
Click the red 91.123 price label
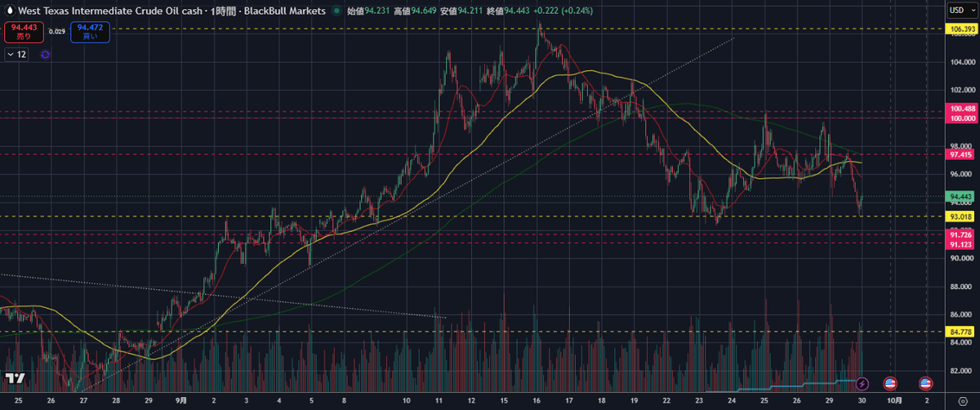(x=961, y=244)
